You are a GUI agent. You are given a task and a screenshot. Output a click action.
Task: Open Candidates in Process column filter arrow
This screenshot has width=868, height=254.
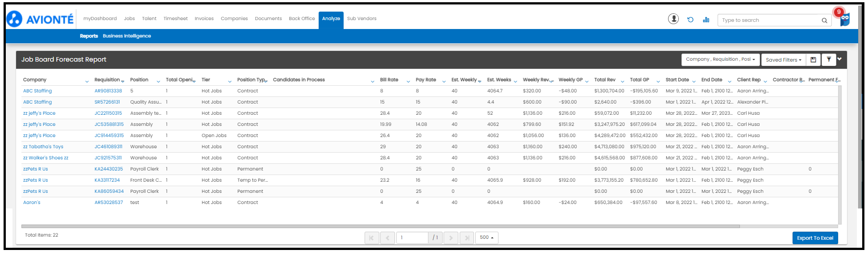point(373,81)
